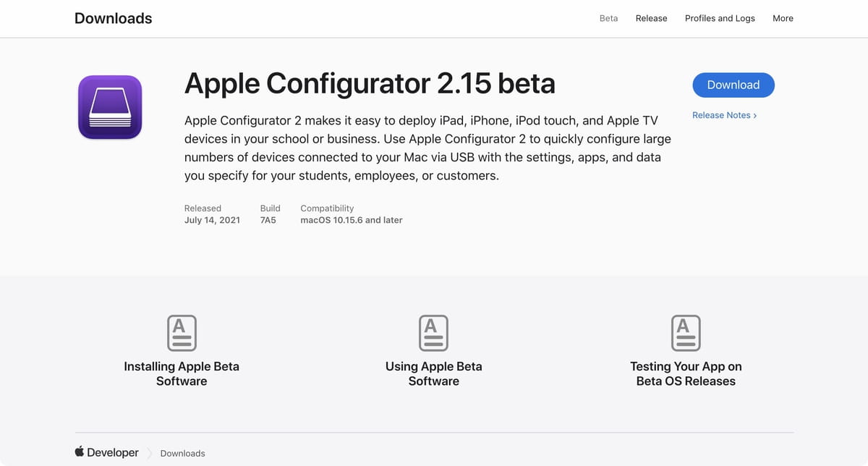
Task: Click the Downloads breadcrumb link in footer
Action: pyautogui.click(x=182, y=453)
